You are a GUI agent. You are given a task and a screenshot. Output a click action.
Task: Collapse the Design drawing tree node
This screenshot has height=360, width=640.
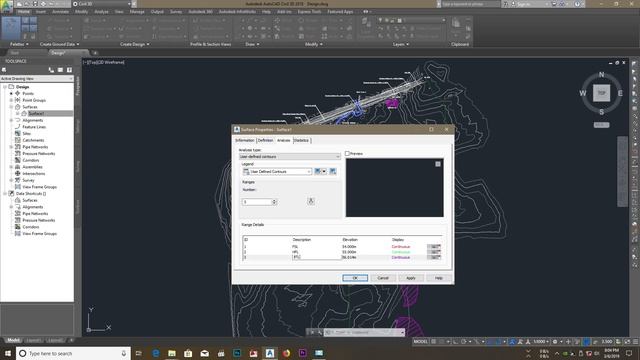(x=5, y=87)
